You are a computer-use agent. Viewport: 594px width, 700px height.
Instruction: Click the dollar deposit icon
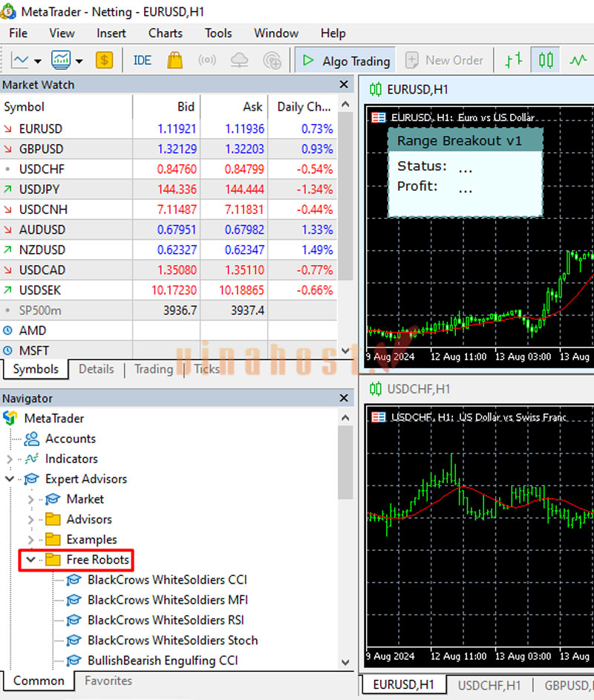pos(104,60)
